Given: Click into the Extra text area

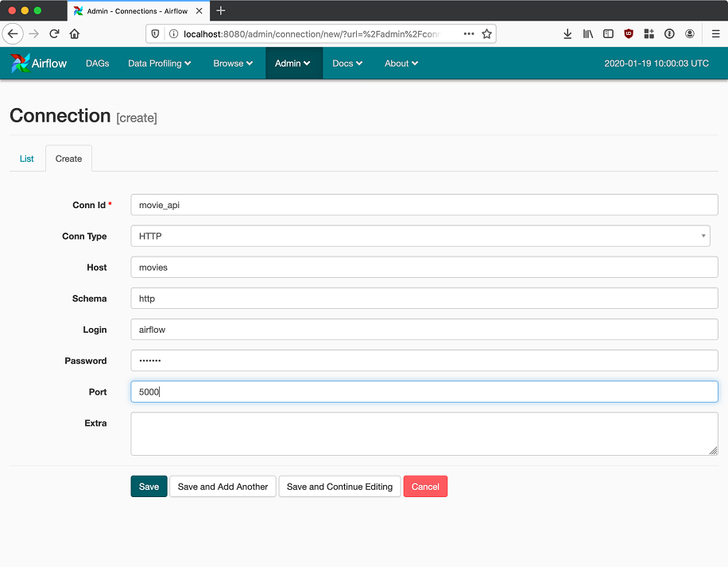Looking at the screenshot, I should point(424,434).
